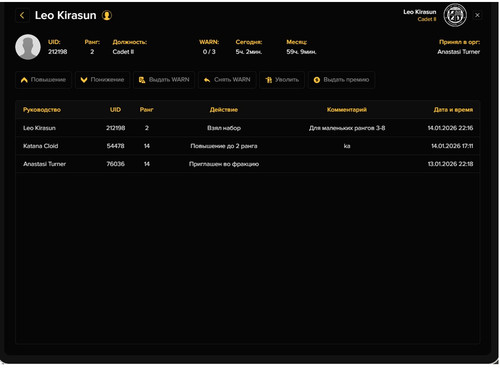Screen dimensions: 500x371
Task: Click the comment Для маленьких рангов 3-8
Action: [x=347, y=128]
